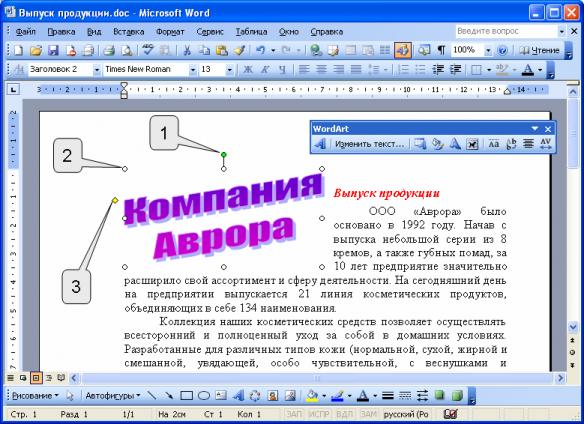Viewport: 584px width, 424px height.
Task: Select the Arrow drawing tool
Action: 169,395
